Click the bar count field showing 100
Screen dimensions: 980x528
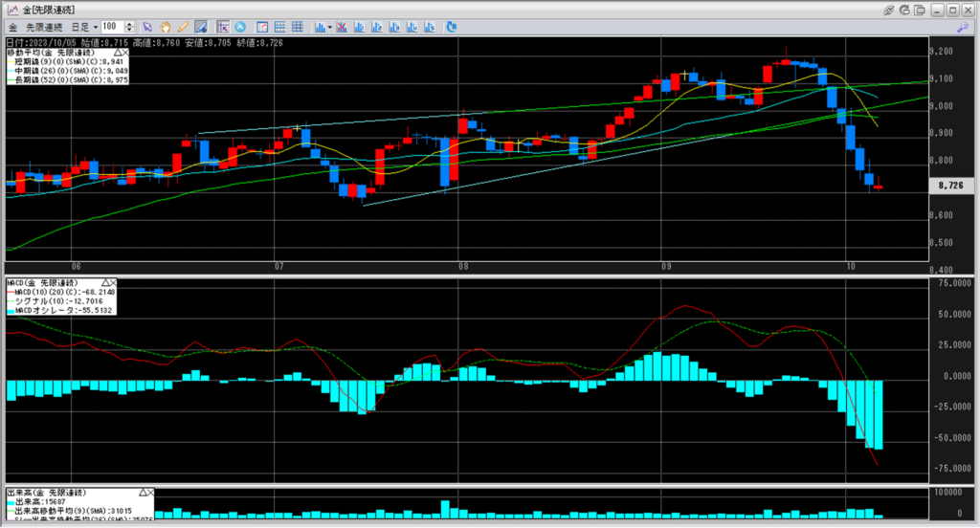[x=112, y=27]
